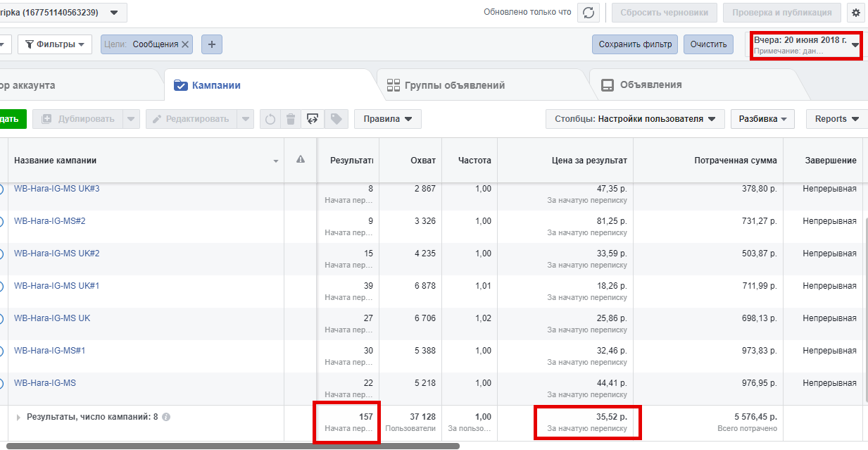The width and height of the screenshot is (868, 450).
Task: Open campaign WB-Hara-IG-MS UK#3
Action: point(57,189)
